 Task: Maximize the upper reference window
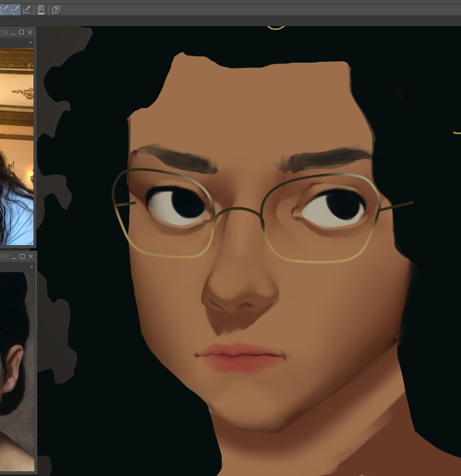[x=21, y=32]
